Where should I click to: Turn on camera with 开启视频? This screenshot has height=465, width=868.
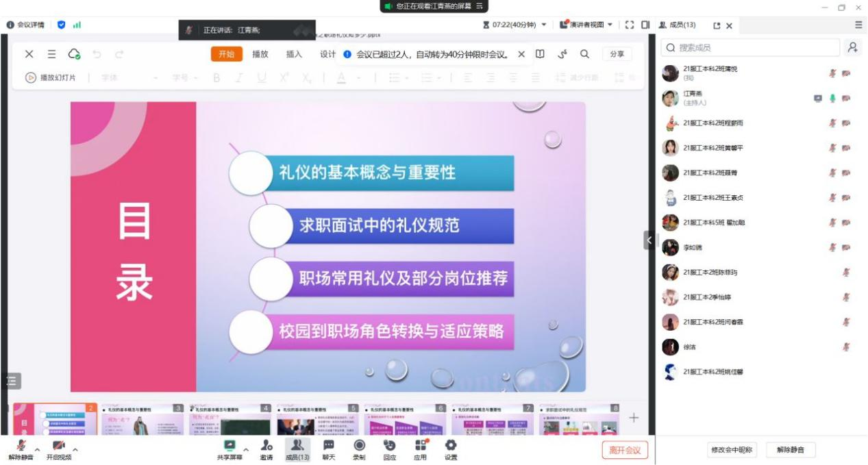click(x=59, y=449)
